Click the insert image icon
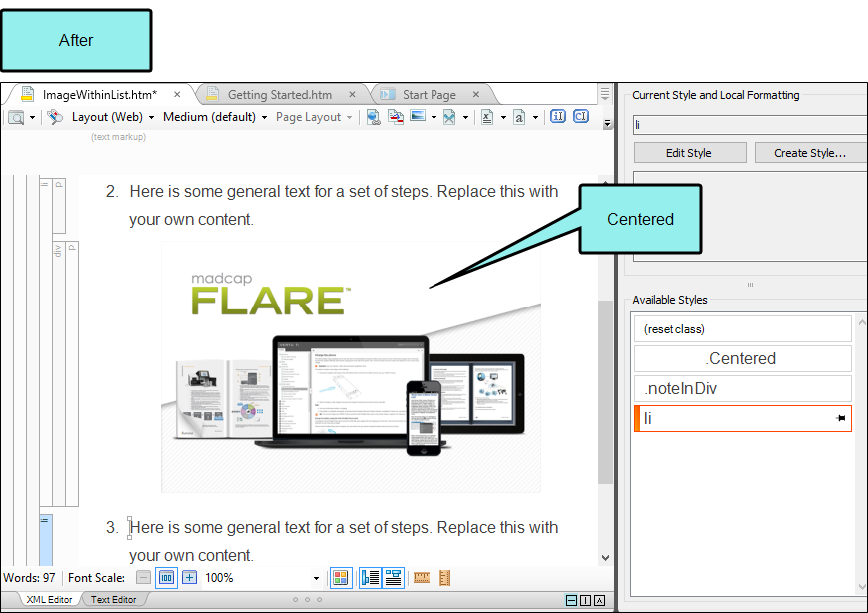Viewport: 868px width, 613px height. [x=418, y=116]
